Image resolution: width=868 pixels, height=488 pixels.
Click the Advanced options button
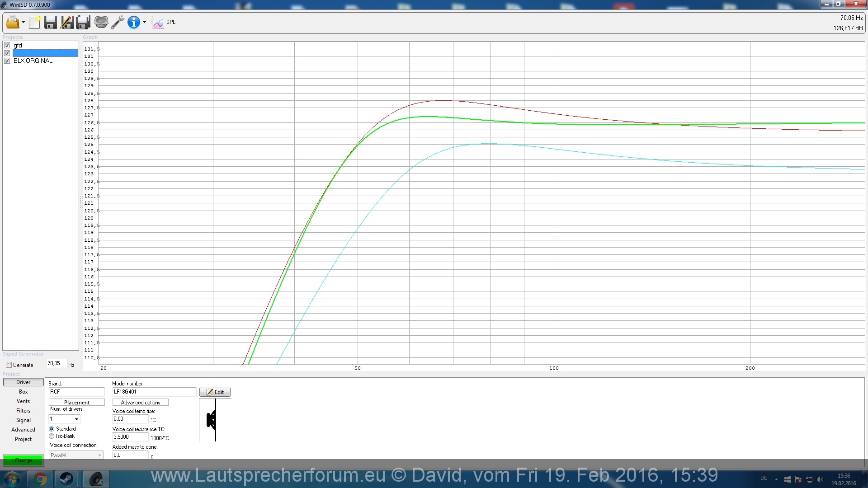pos(140,403)
